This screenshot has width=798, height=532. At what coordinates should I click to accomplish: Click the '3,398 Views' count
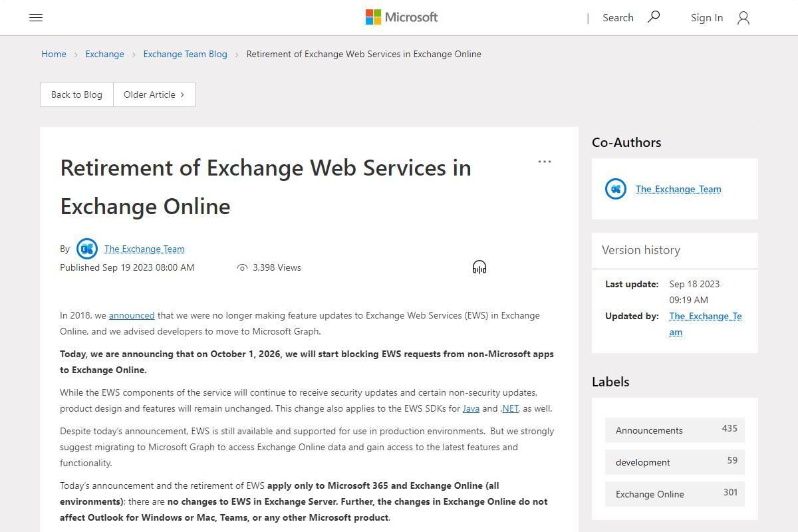point(277,267)
